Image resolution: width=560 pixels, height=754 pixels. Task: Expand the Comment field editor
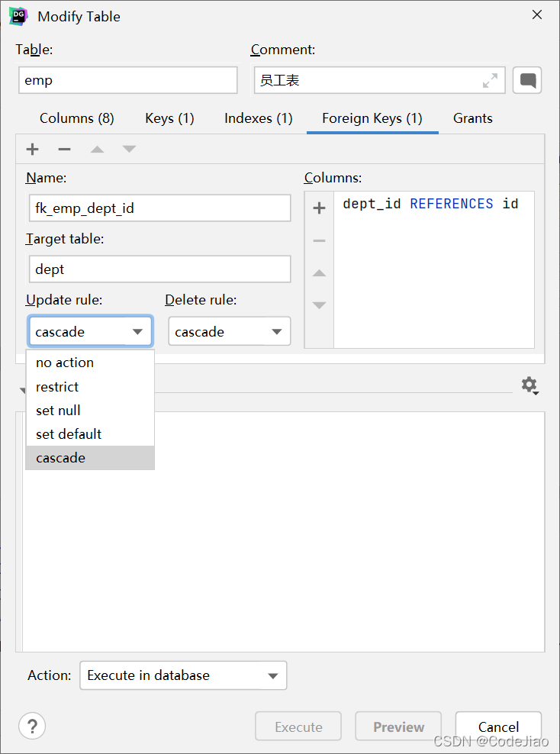click(490, 80)
